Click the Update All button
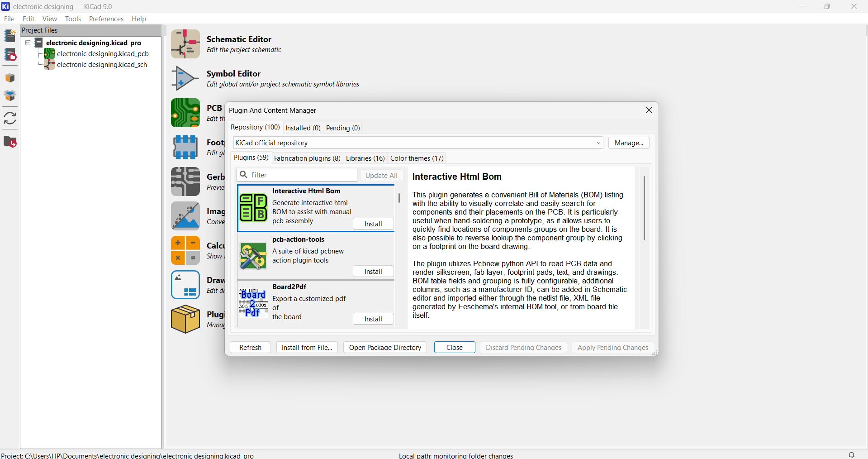 [381, 176]
